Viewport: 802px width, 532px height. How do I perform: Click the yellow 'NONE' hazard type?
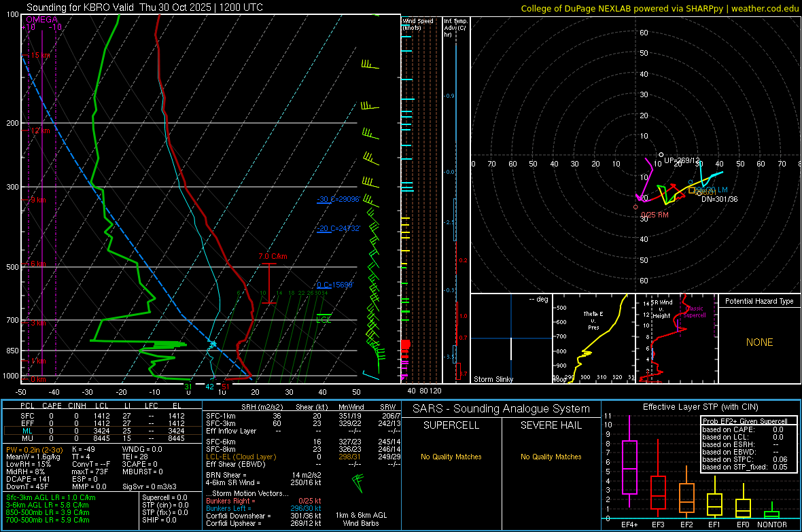pos(759,342)
